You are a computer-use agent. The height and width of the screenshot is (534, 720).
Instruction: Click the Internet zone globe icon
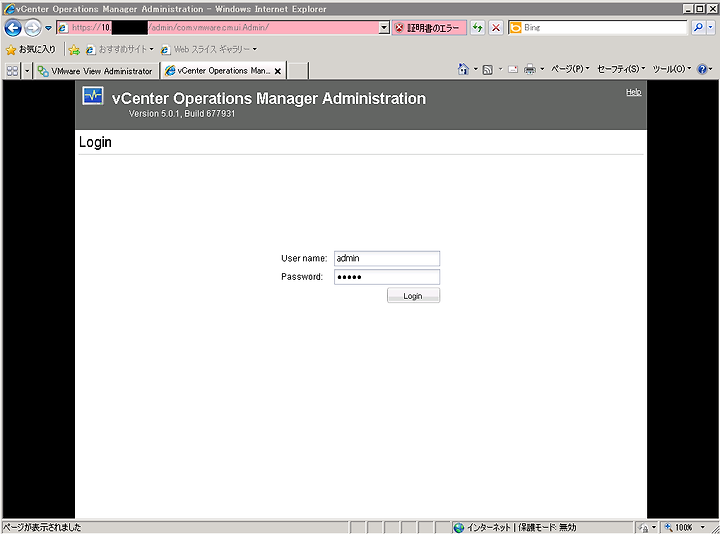pyautogui.click(x=459, y=528)
